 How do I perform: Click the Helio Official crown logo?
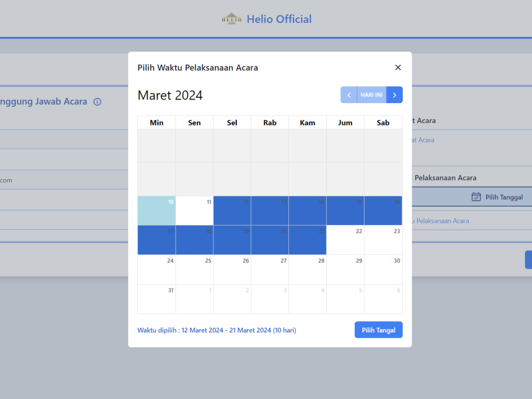[x=231, y=18]
